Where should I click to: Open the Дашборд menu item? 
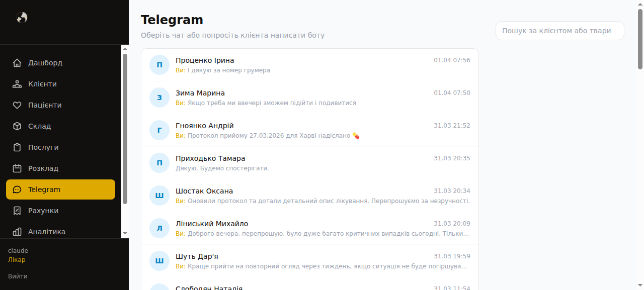(x=60, y=63)
